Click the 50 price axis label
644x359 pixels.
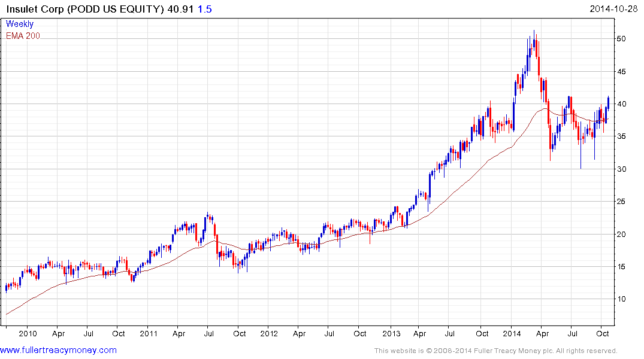pyautogui.click(x=621, y=38)
